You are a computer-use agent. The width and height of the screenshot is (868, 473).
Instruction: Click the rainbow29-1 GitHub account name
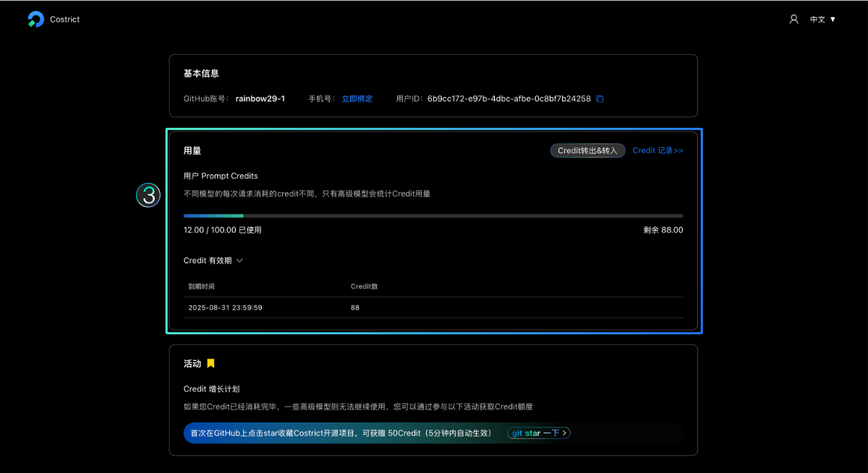pos(260,98)
